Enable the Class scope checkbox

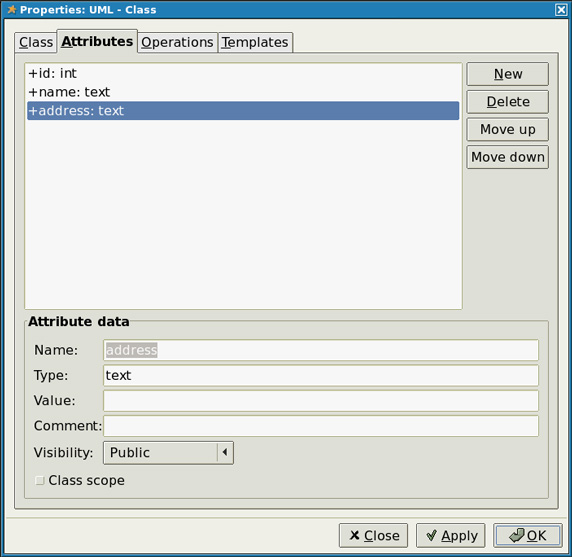[x=39, y=480]
